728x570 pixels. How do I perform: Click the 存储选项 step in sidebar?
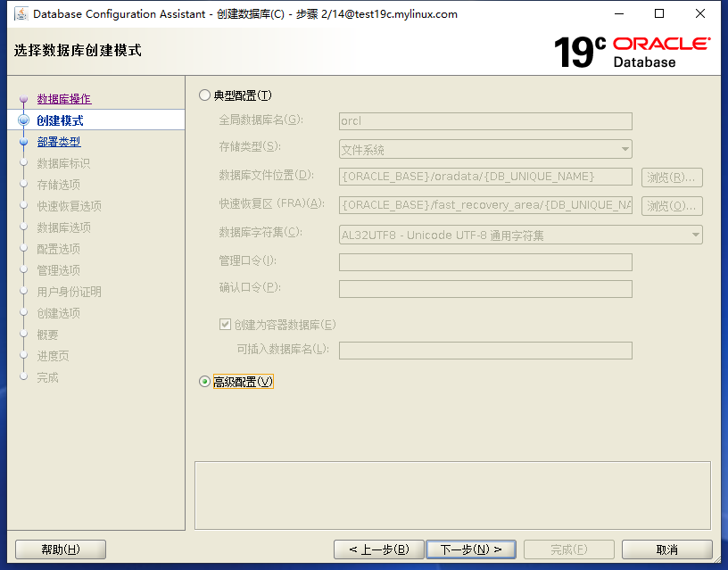59,185
